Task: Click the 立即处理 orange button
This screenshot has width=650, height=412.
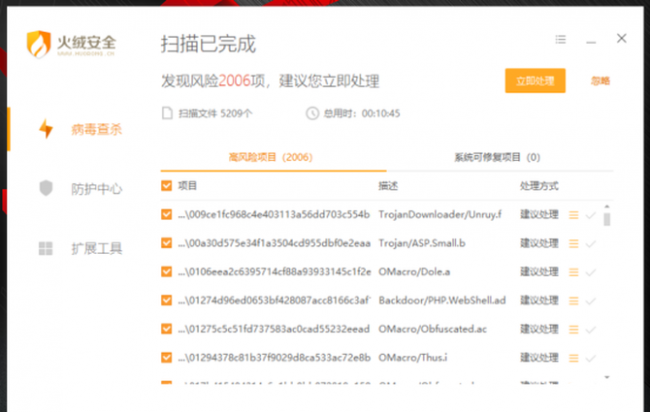Action: tap(535, 80)
